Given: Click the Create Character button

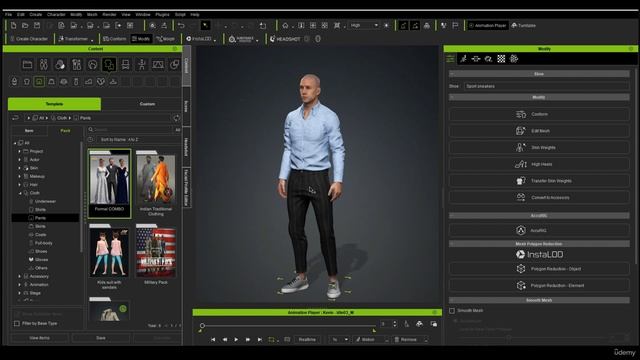Looking at the screenshot, I should click(29, 39).
